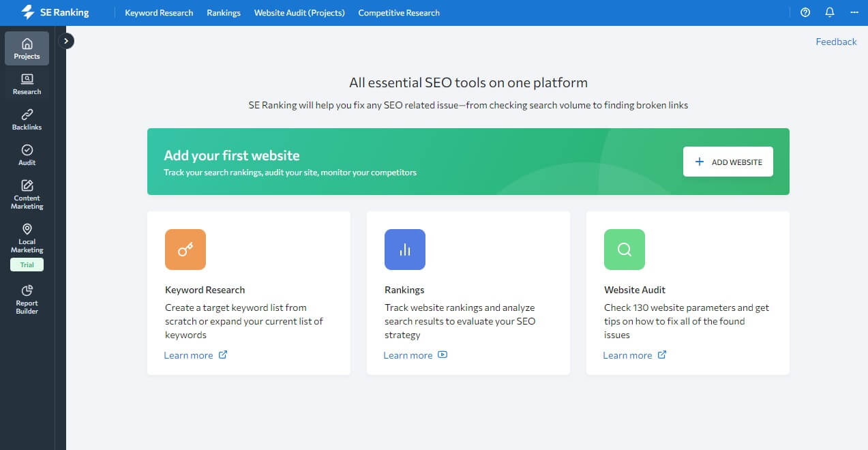Open Website Audit (Projects) from top navigation
Image resolution: width=868 pixels, height=450 pixels.
coord(299,12)
